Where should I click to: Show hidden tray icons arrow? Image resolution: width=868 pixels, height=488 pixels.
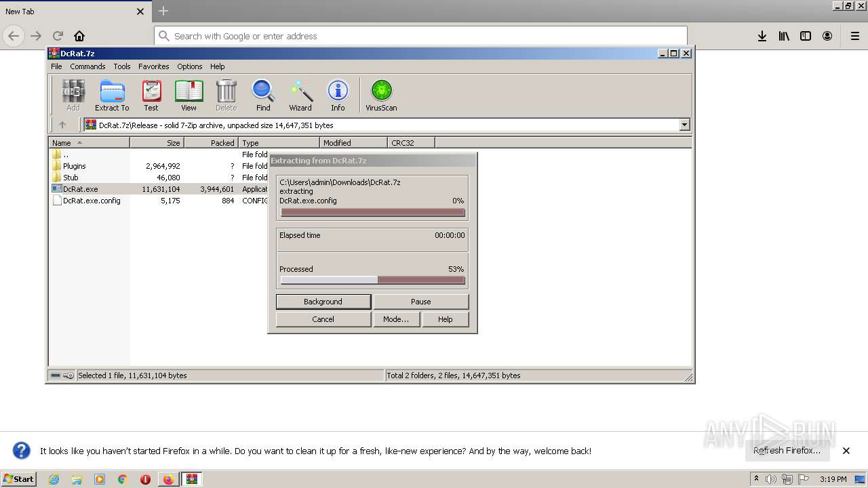coord(756,479)
